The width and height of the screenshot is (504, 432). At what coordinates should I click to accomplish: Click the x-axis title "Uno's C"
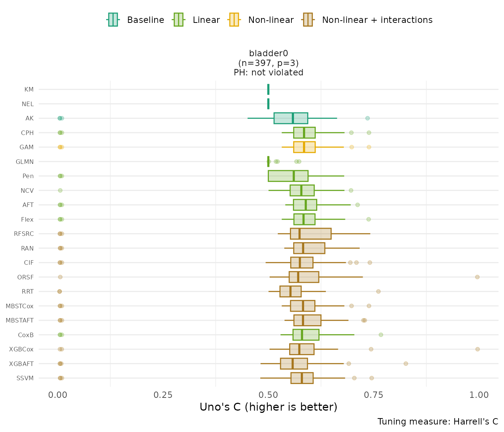click(x=268, y=407)
